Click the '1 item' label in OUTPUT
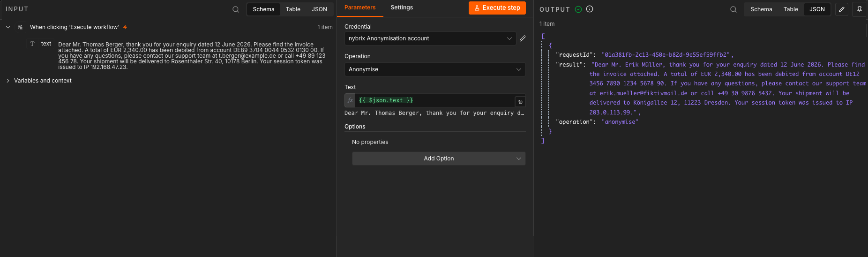Viewport: 868px width, 257px height. (x=547, y=24)
